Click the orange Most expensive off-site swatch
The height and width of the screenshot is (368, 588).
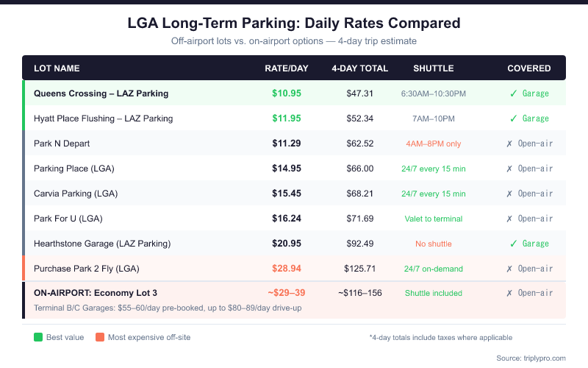click(x=100, y=338)
